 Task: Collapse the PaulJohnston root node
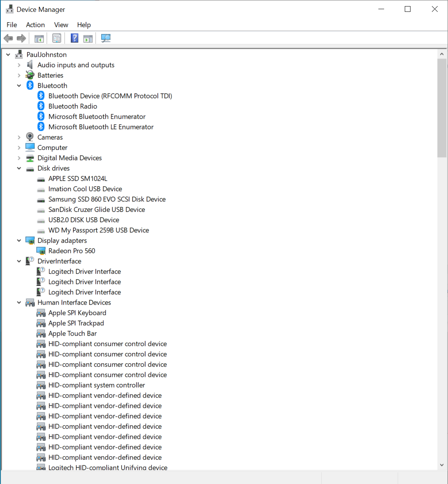pyautogui.click(x=8, y=55)
